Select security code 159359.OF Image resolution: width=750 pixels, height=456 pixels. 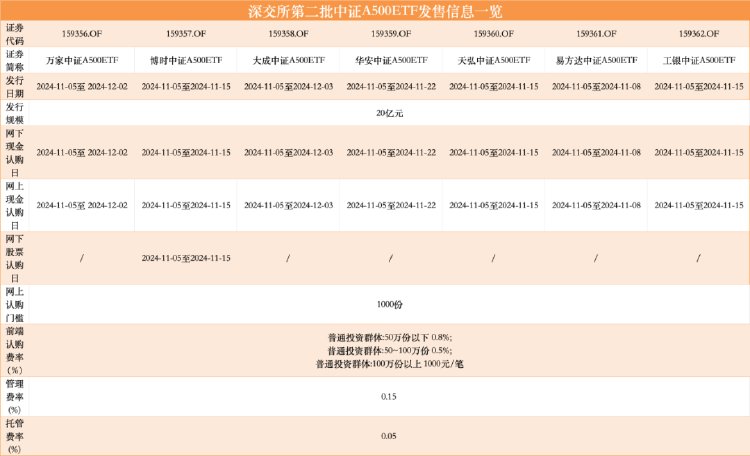(391, 34)
